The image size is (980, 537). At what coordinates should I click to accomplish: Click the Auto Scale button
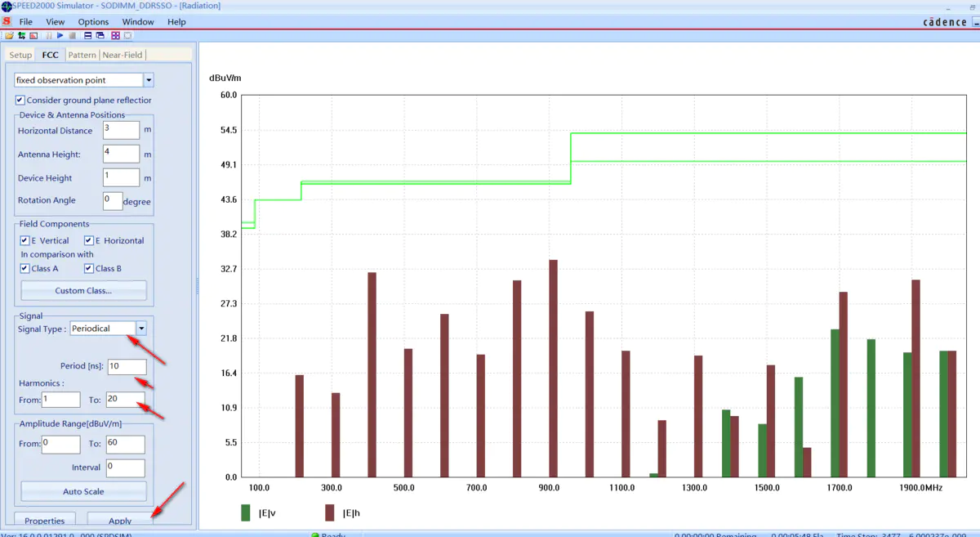[83, 492]
